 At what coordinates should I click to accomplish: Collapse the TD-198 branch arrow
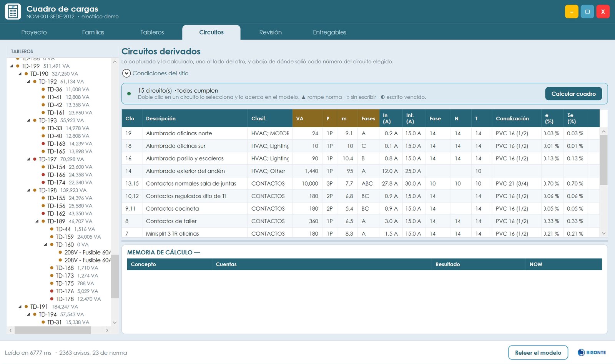(x=28, y=190)
